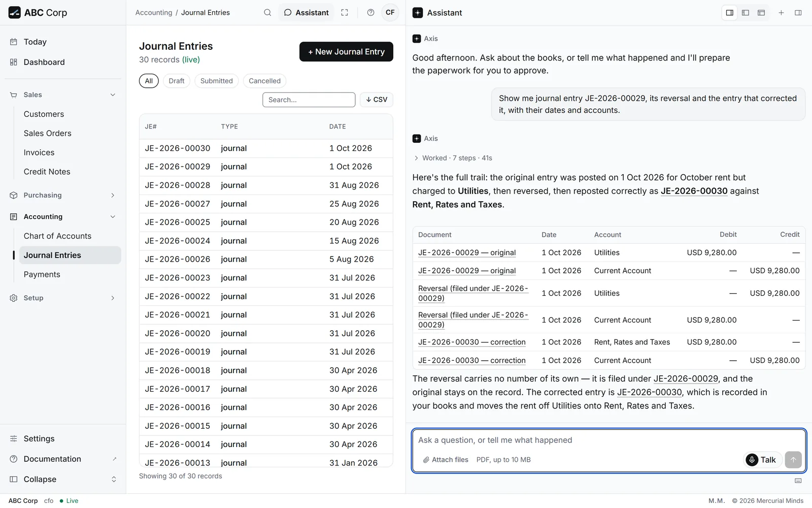This screenshot has width=812, height=508.
Task: Collapse the Sales section
Action: tap(63, 94)
